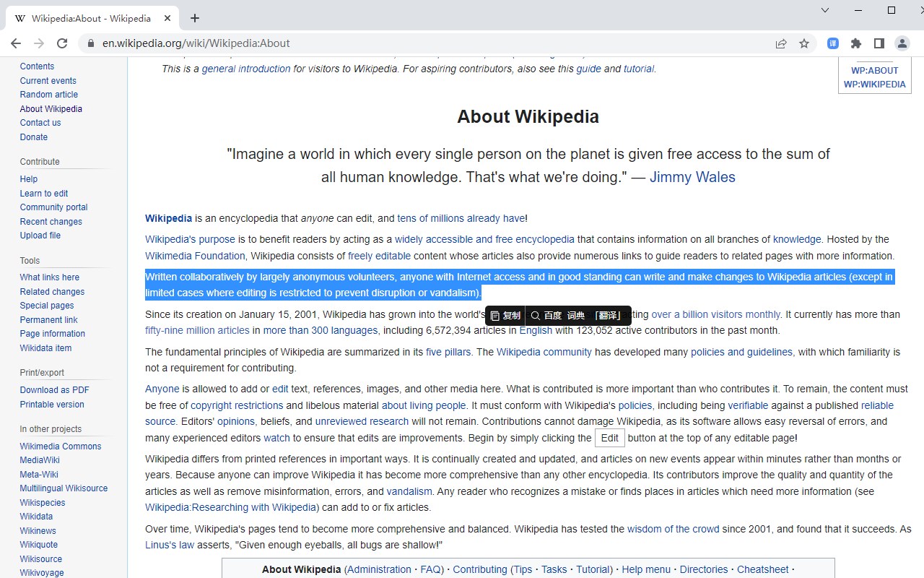The height and width of the screenshot is (578, 924).
Task: Click the Edit button in paragraph
Action: coord(610,438)
